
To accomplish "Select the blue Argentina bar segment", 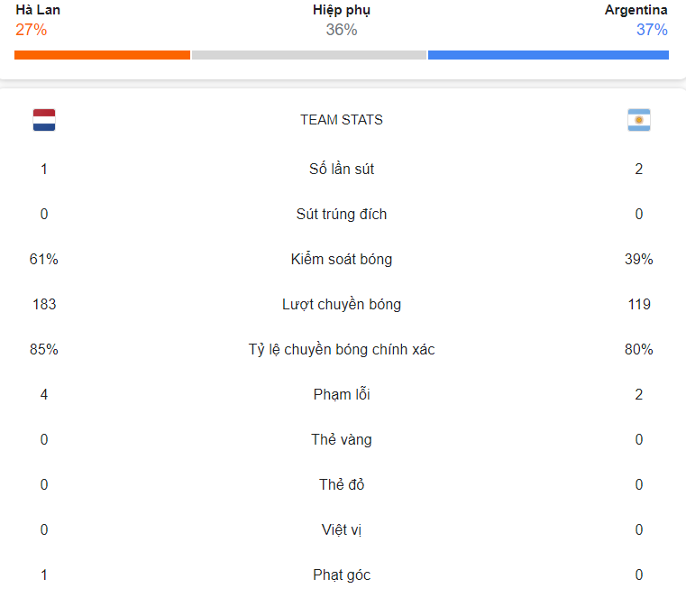I will (x=548, y=55).
